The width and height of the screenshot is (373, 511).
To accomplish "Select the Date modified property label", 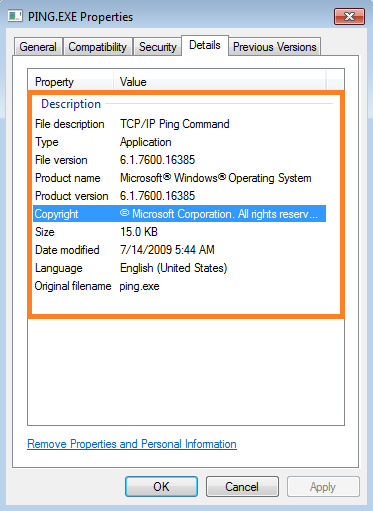I will click(x=67, y=250).
